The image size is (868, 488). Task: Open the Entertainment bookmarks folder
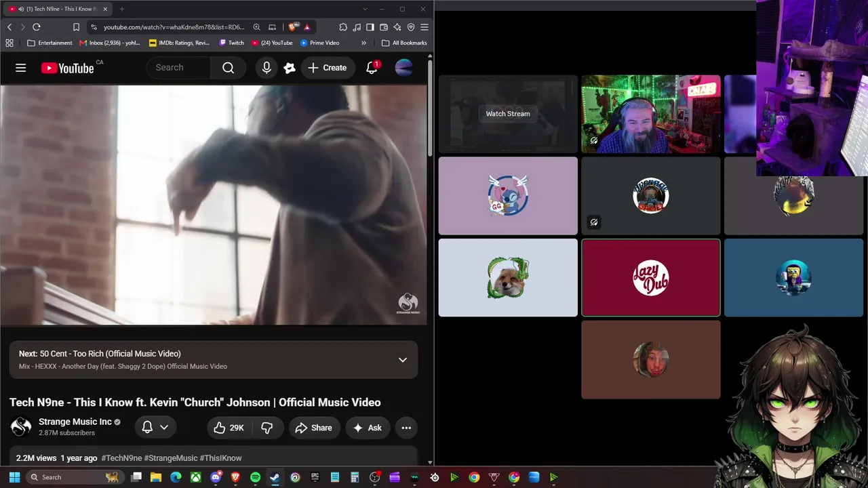coord(50,43)
